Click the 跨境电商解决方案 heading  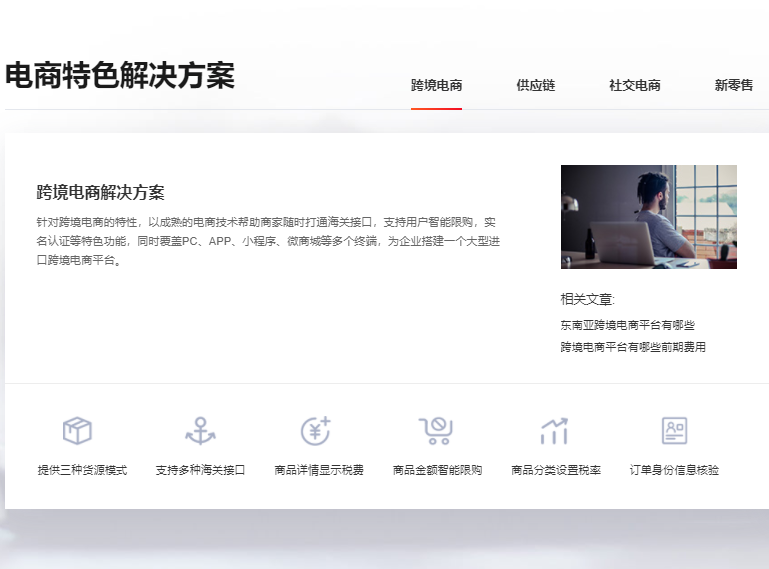coord(100,193)
